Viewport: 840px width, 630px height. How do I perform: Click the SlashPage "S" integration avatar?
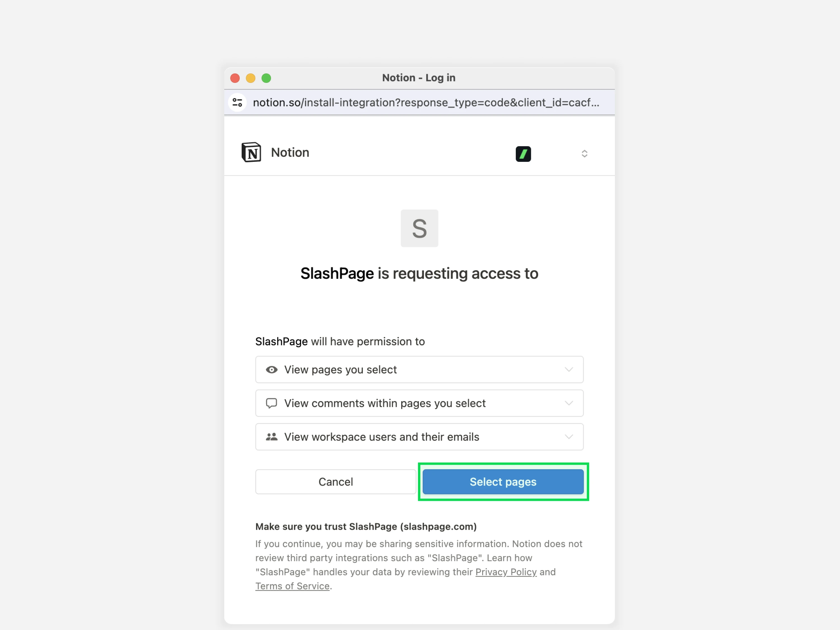point(419,228)
